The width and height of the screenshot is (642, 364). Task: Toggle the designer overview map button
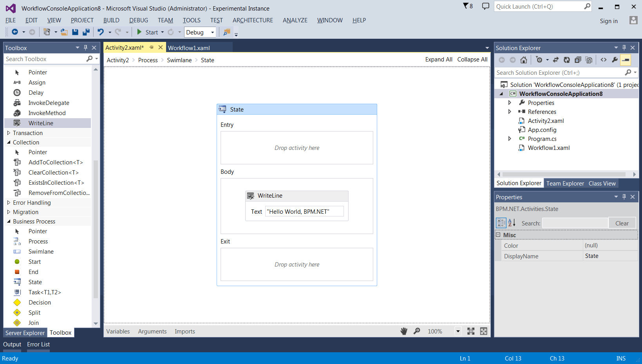click(484, 331)
